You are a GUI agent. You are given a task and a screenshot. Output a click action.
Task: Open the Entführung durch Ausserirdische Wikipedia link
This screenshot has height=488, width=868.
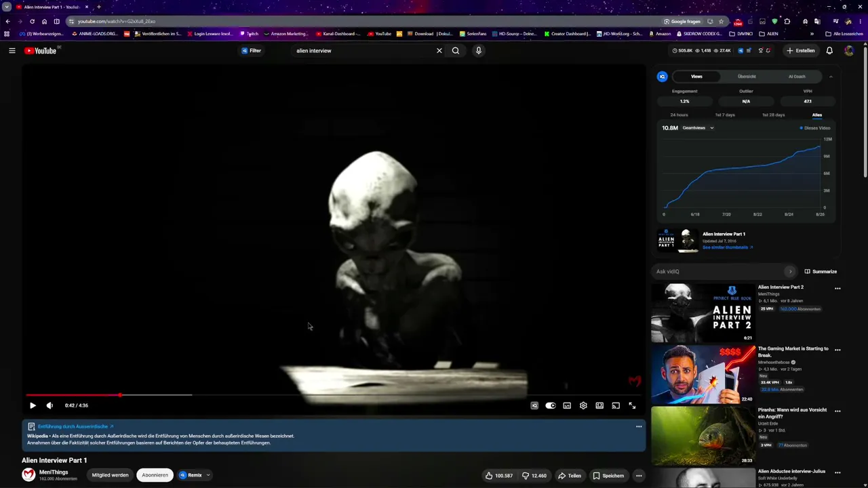(75, 426)
